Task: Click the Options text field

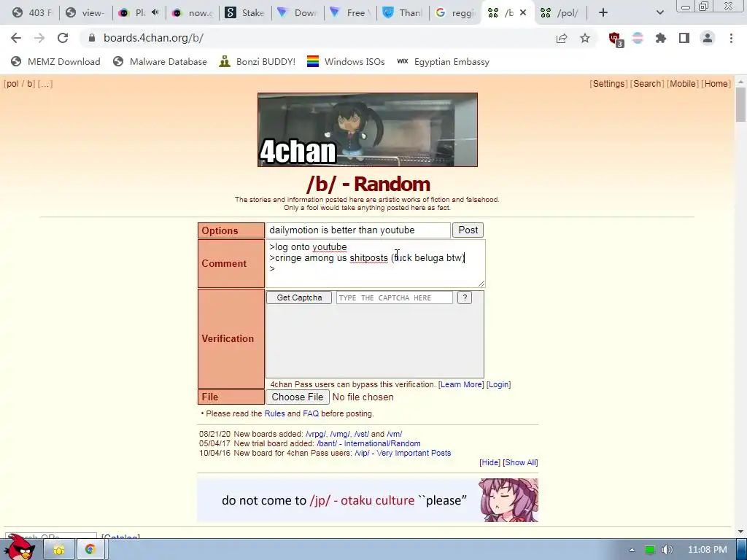Action: (x=357, y=230)
